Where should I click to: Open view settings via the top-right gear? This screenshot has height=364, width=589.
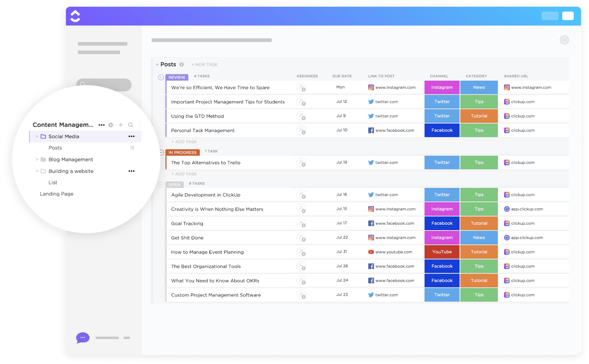point(564,40)
